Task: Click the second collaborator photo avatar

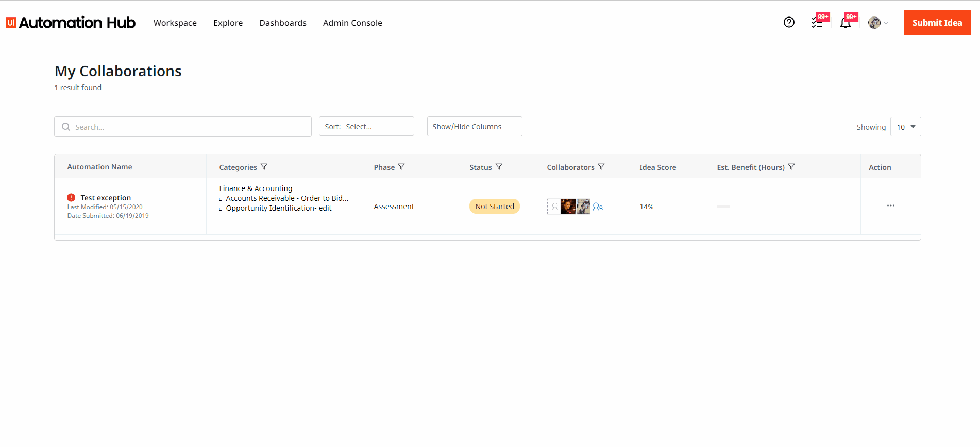Action: (x=568, y=207)
